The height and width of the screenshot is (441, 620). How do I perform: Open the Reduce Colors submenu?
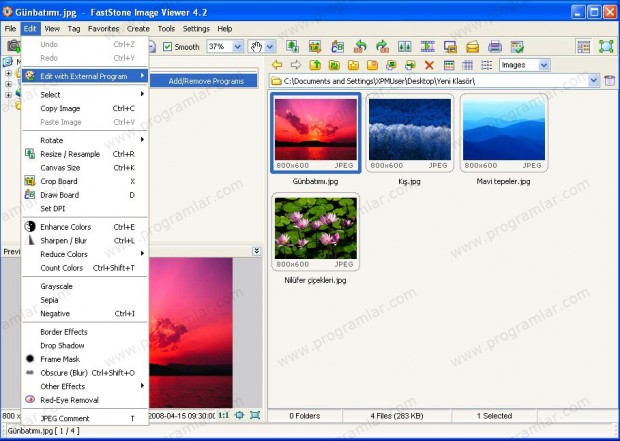pos(85,254)
